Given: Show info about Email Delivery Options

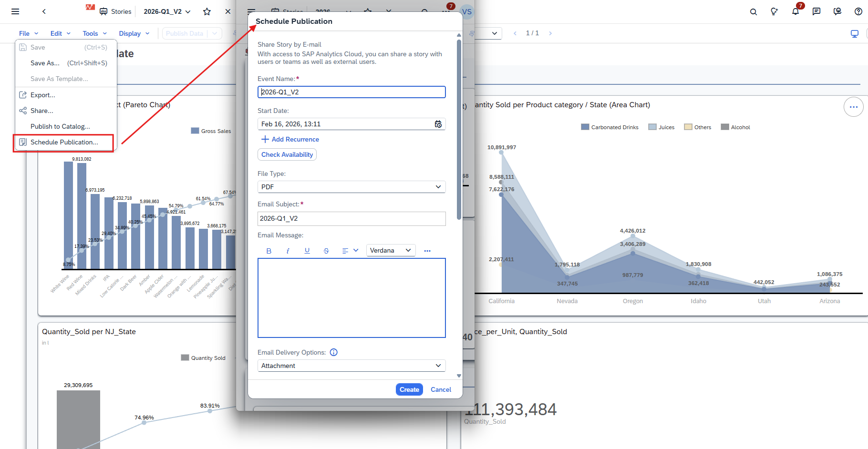Looking at the screenshot, I should pyautogui.click(x=334, y=352).
